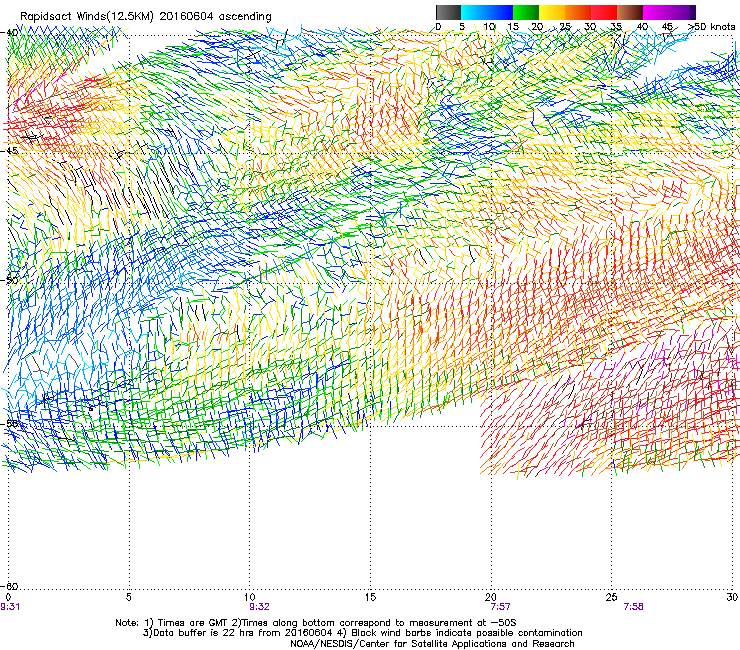Click the red 30–35 knots legend swatch
Screen dimensions: 740x650
point(604,12)
